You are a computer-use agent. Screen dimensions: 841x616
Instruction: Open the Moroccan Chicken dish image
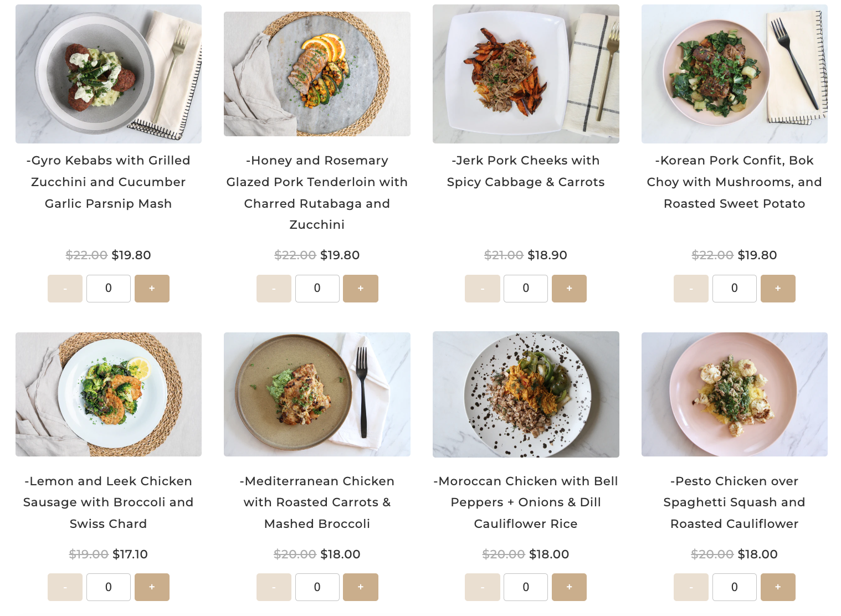coord(526,394)
